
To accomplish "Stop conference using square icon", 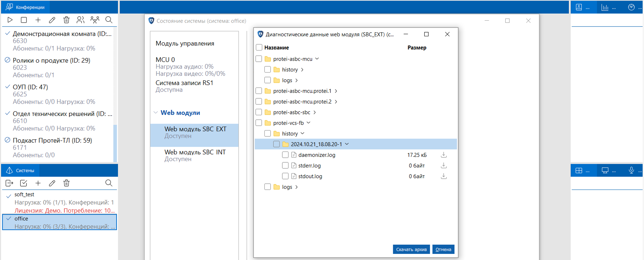I will pos(24,20).
